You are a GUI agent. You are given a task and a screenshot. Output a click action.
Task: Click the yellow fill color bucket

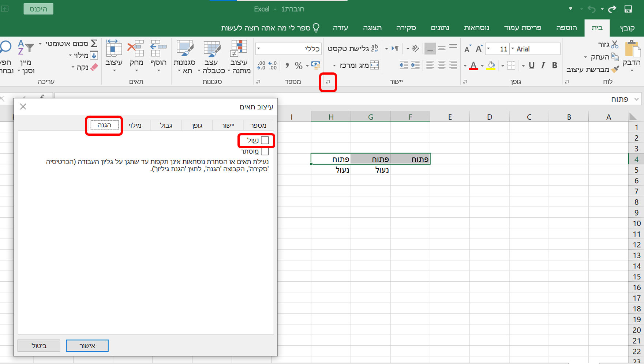[x=491, y=65]
